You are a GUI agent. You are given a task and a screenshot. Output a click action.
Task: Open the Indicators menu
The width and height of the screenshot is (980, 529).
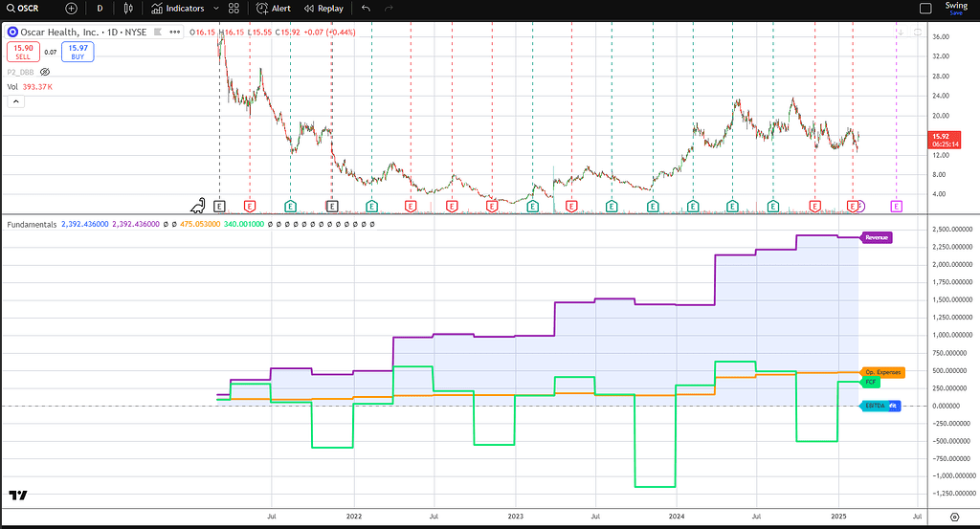[x=178, y=8]
